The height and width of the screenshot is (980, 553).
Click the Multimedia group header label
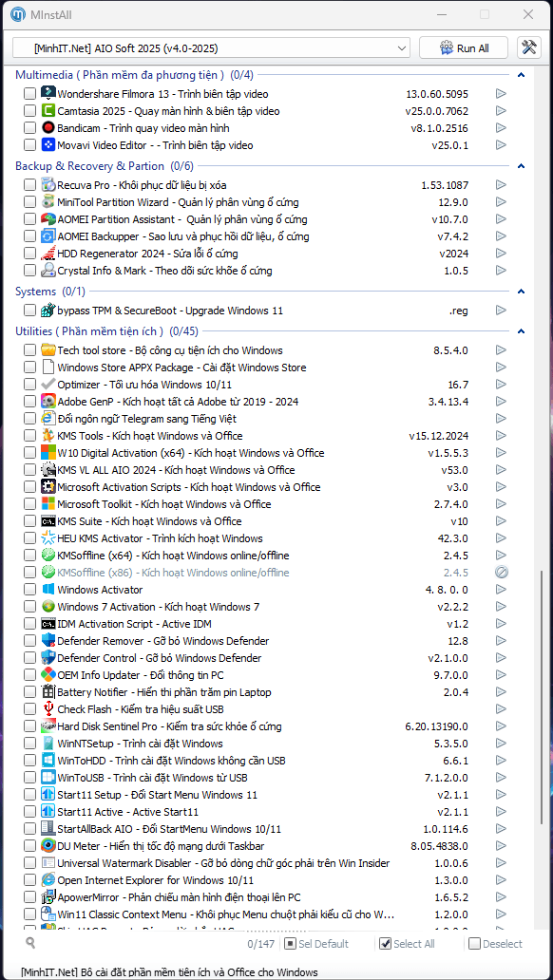pos(134,75)
